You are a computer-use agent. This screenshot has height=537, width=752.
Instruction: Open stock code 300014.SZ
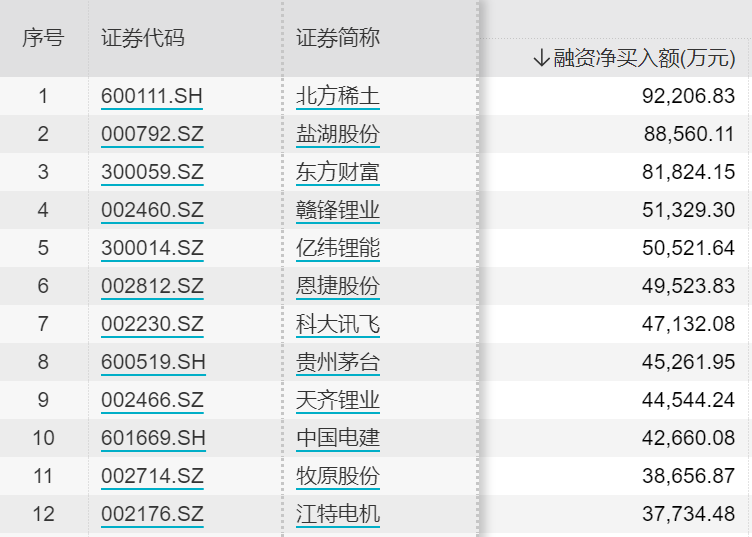152,249
